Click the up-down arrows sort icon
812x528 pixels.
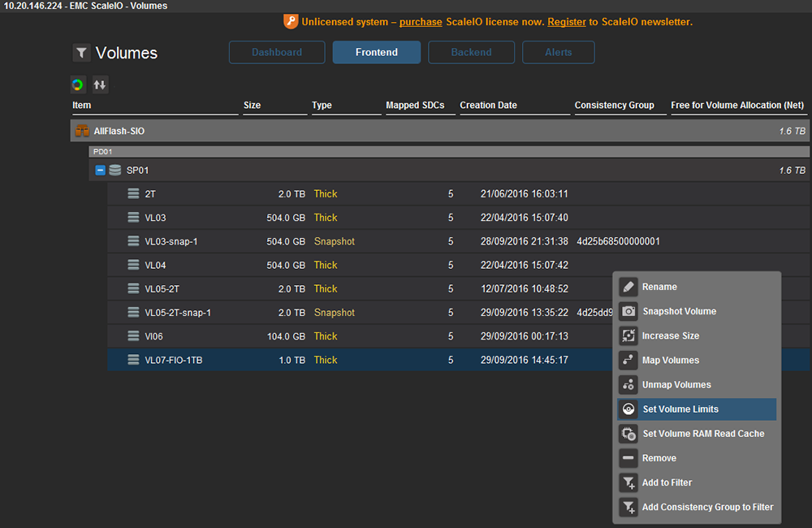(100, 84)
